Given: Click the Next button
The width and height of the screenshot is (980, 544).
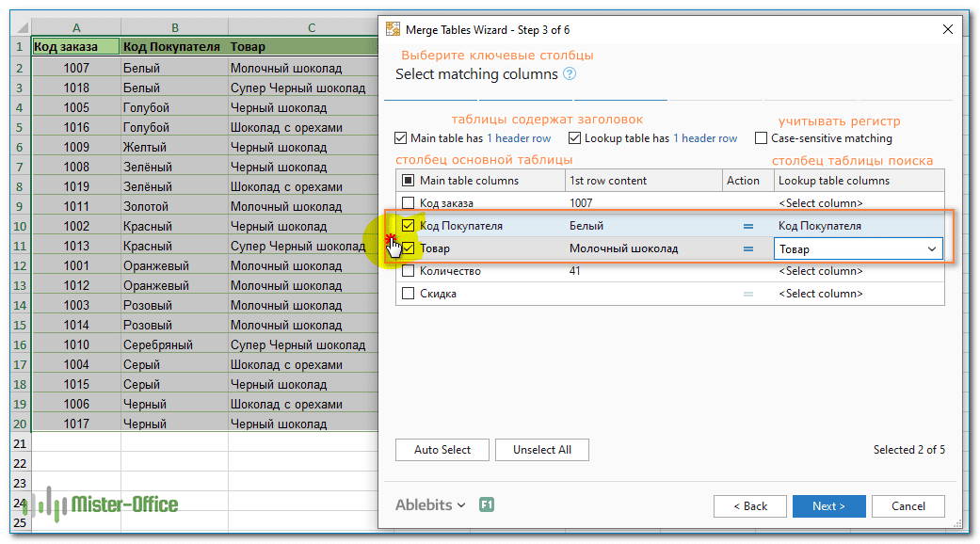Looking at the screenshot, I should [828, 506].
